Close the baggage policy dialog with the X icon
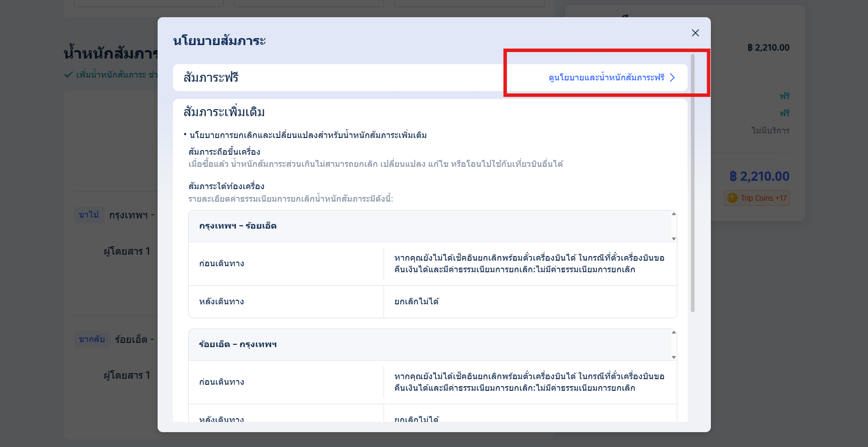The height and width of the screenshot is (447, 868). 695,33
